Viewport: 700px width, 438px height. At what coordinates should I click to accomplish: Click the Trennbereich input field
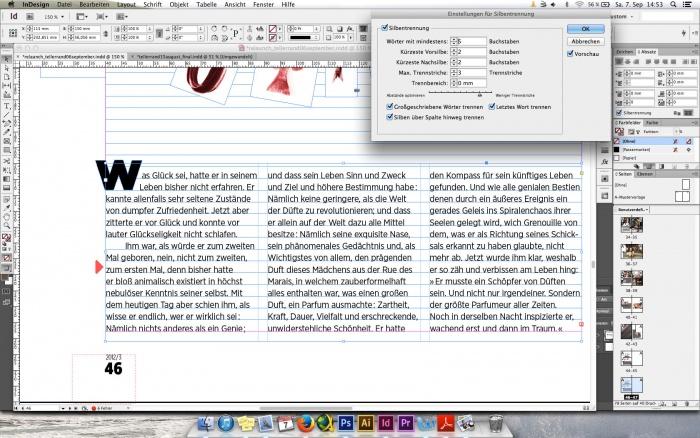click(471, 83)
